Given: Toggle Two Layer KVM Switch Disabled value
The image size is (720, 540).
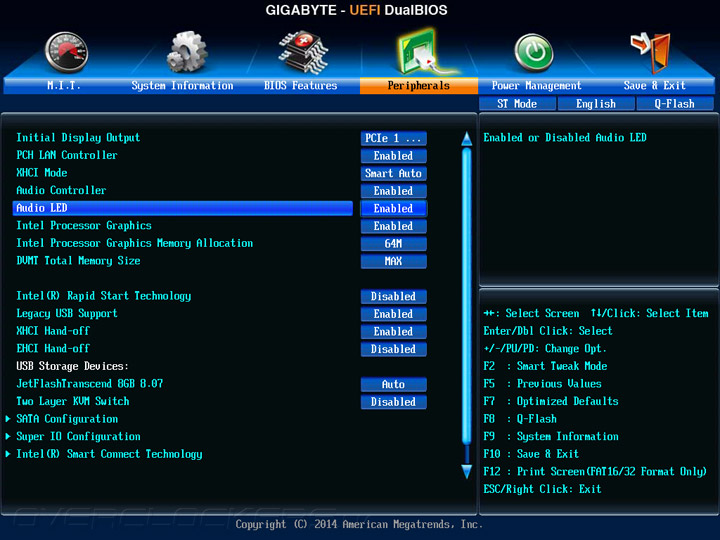Looking at the screenshot, I should (394, 402).
